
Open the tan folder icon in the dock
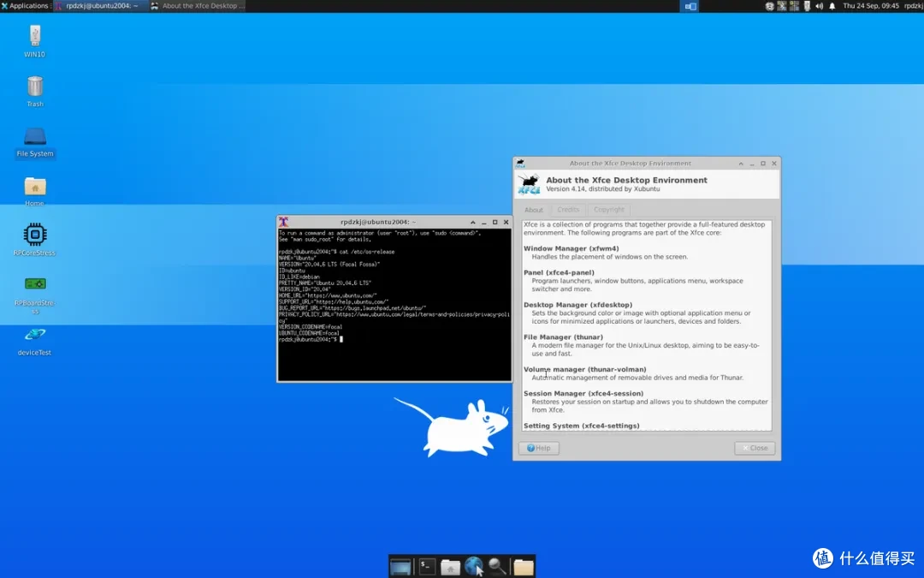(x=524, y=568)
